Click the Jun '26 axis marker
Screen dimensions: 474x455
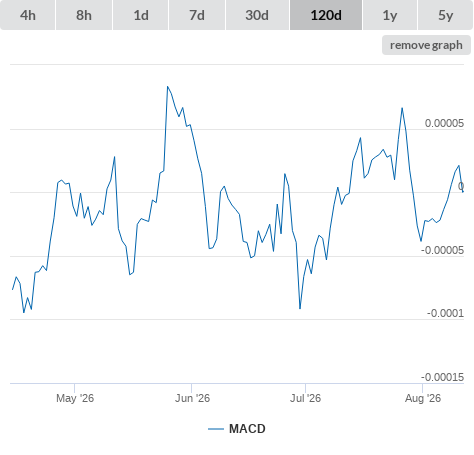click(192, 398)
